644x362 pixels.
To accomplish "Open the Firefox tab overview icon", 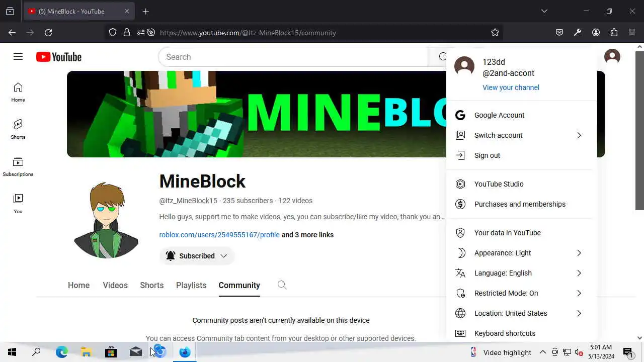I will point(10,11).
